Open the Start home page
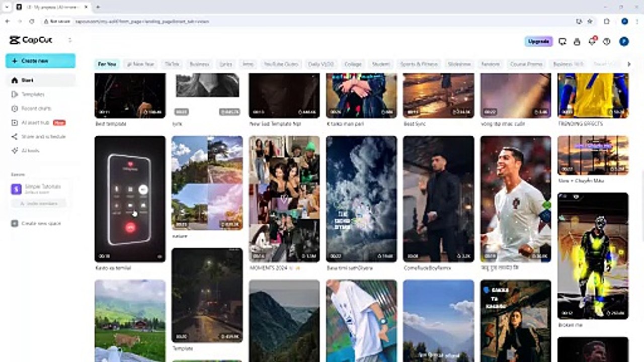644x362 pixels. pyautogui.click(x=40, y=80)
